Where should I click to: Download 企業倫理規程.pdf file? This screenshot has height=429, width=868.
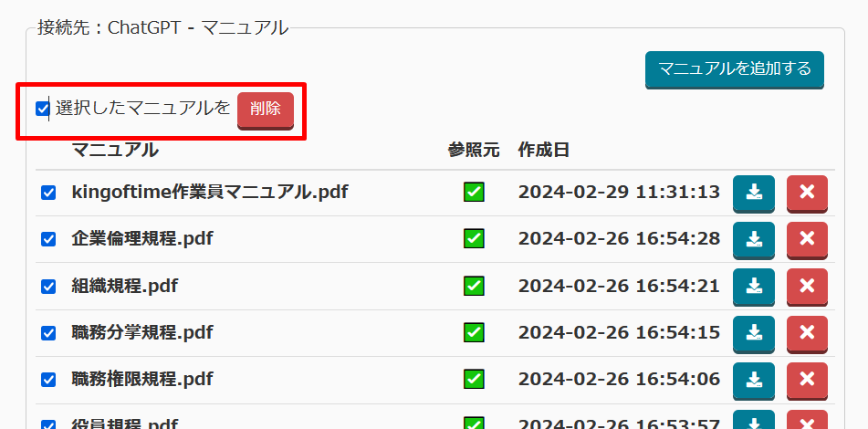(753, 239)
